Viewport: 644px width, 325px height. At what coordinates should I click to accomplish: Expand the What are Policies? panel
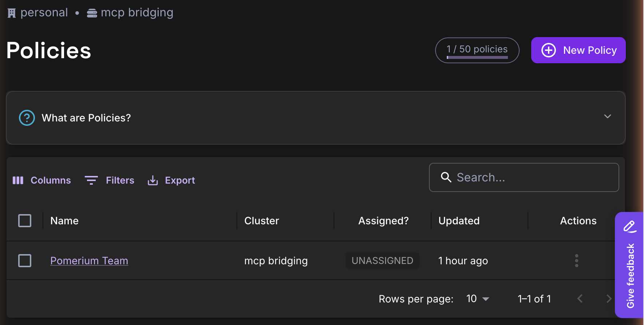[x=608, y=116]
